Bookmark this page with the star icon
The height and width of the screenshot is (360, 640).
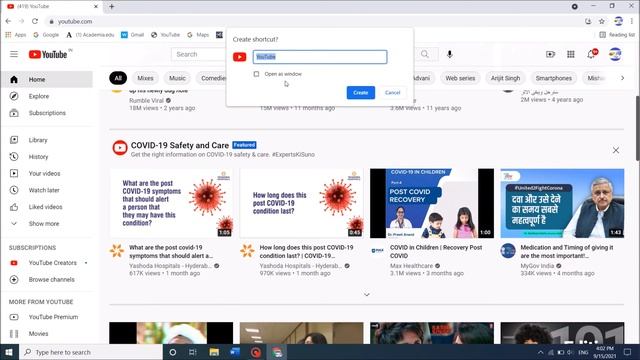click(602, 21)
